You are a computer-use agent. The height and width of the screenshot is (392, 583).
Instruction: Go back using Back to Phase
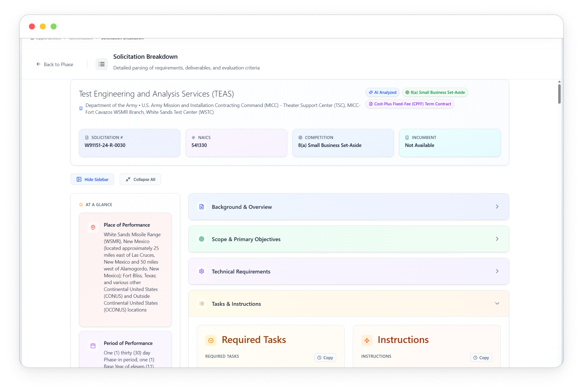tap(55, 64)
